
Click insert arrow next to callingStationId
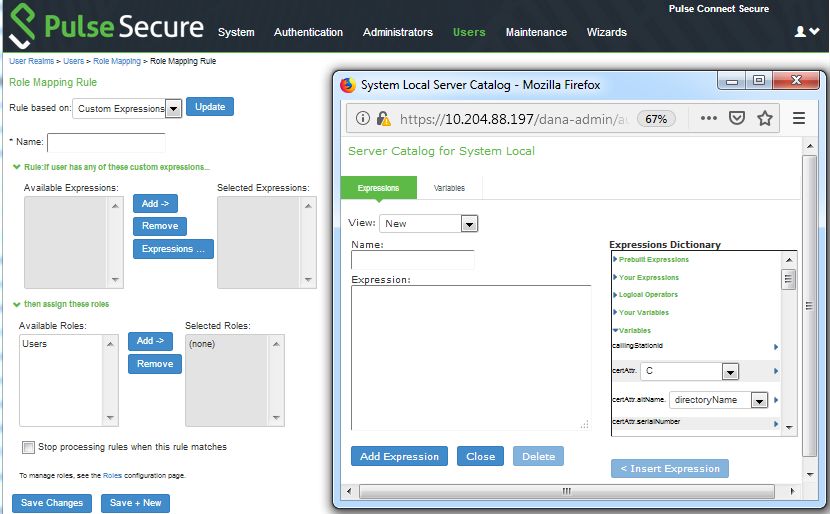pyautogui.click(x=775, y=347)
